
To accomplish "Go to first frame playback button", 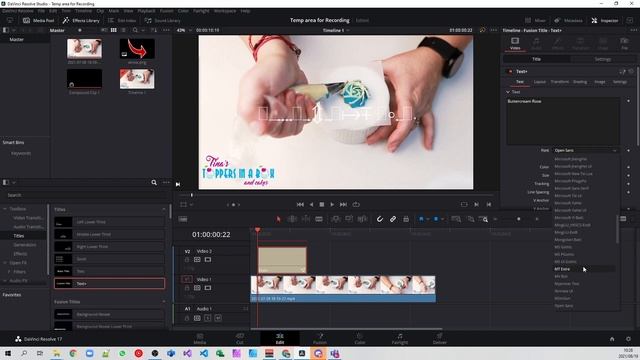I will [300, 204].
